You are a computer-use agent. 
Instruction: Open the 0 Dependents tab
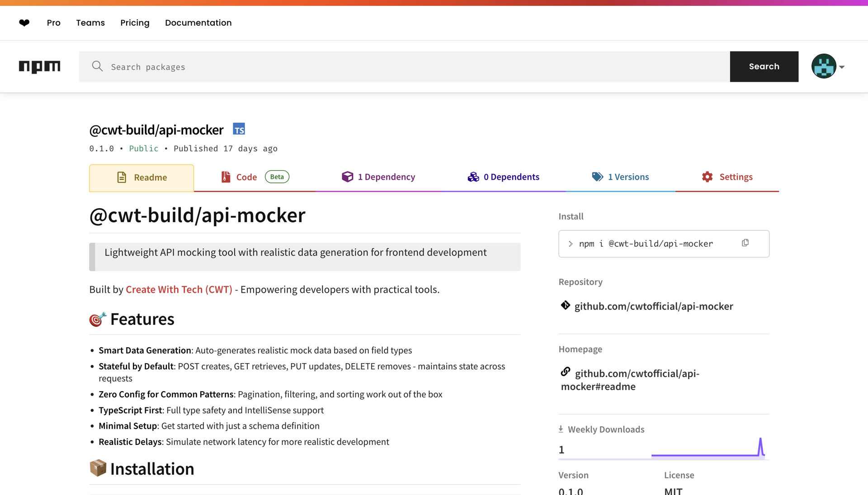pos(503,177)
